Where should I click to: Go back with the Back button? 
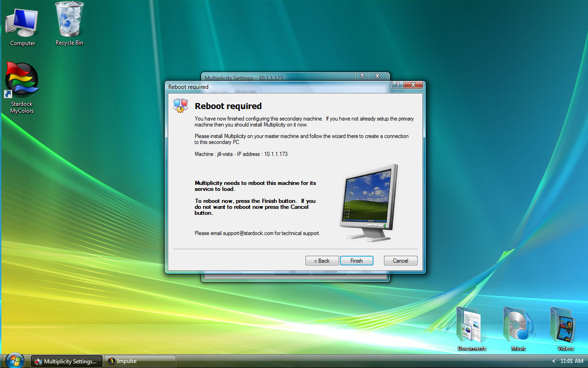coord(322,261)
